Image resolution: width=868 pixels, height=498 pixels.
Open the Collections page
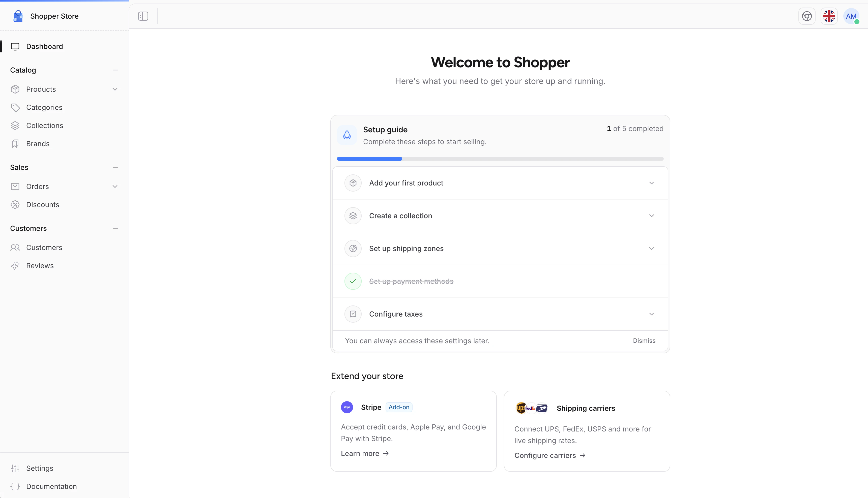(x=45, y=125)
